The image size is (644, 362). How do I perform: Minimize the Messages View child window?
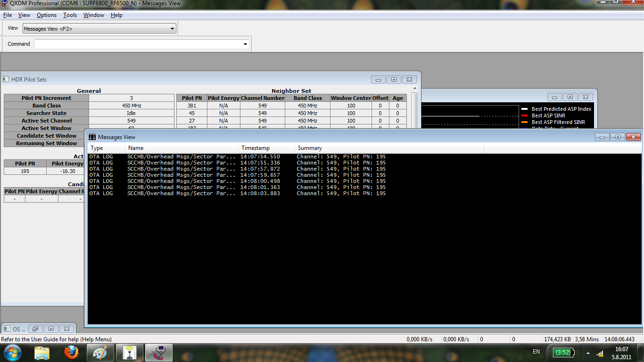pos(602,137)
